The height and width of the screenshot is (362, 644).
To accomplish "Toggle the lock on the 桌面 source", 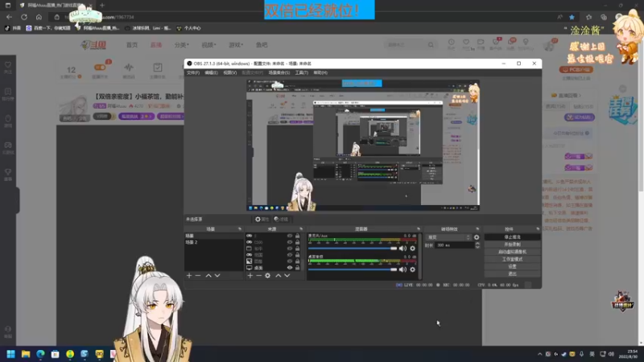I will point(297,268).
